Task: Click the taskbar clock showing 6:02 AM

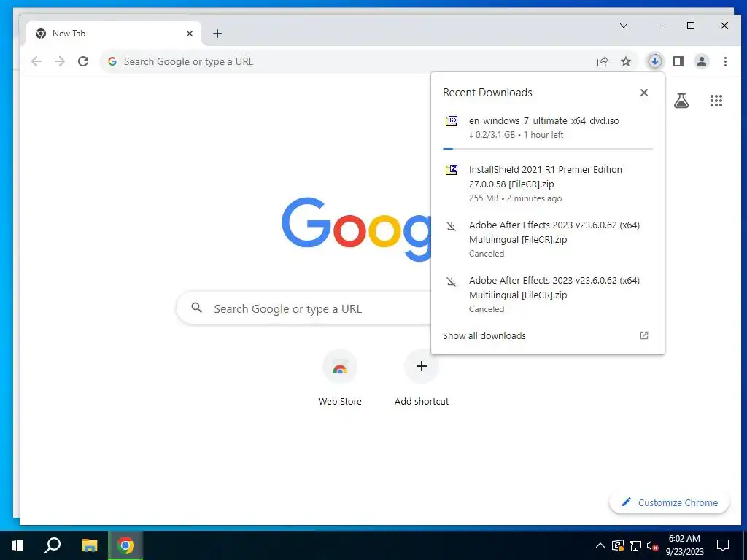Action: 684,545
